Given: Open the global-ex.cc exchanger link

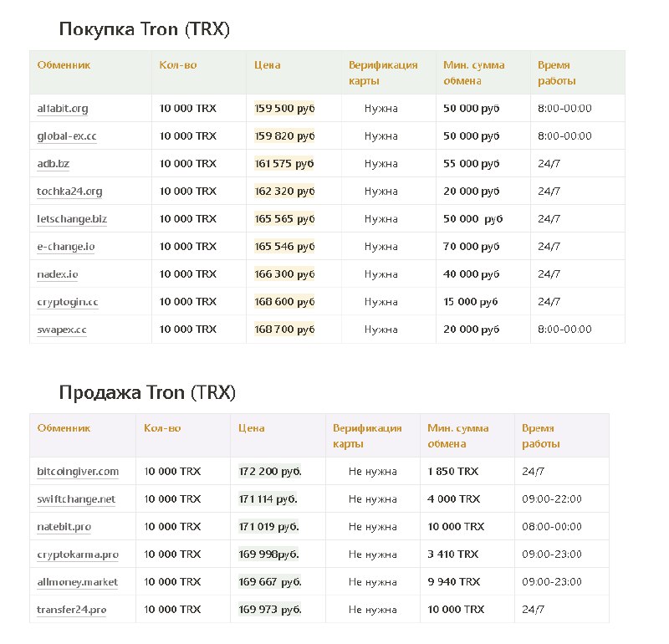Looking at the screenshot, I should [x=67, y=136].
